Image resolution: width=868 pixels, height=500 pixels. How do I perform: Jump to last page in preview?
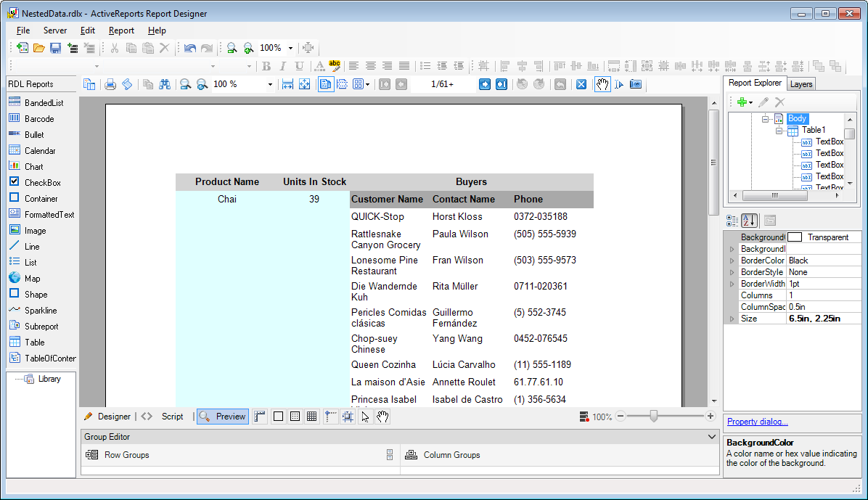coord(501,84)
